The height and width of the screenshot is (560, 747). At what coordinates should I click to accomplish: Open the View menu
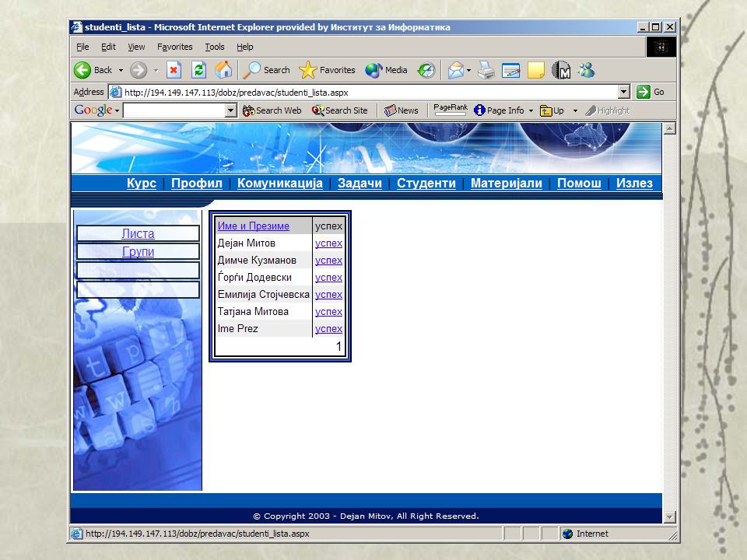tap(136, 47)
